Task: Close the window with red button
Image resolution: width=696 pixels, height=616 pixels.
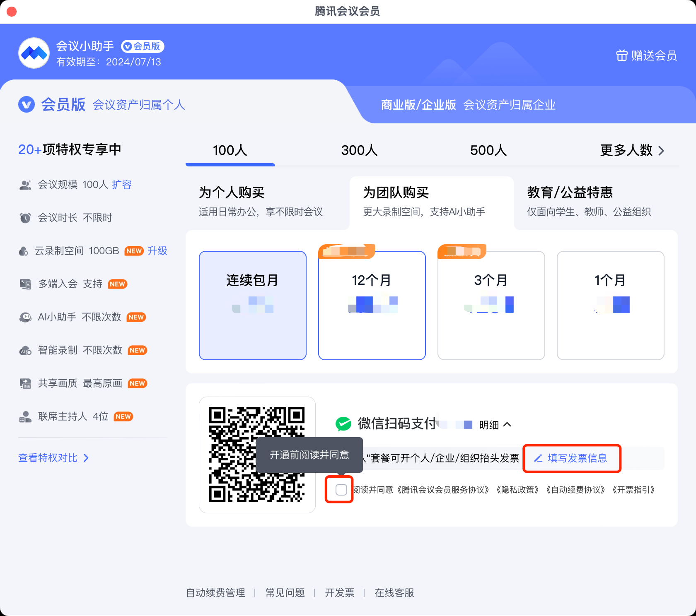Action: click(12, 11)
